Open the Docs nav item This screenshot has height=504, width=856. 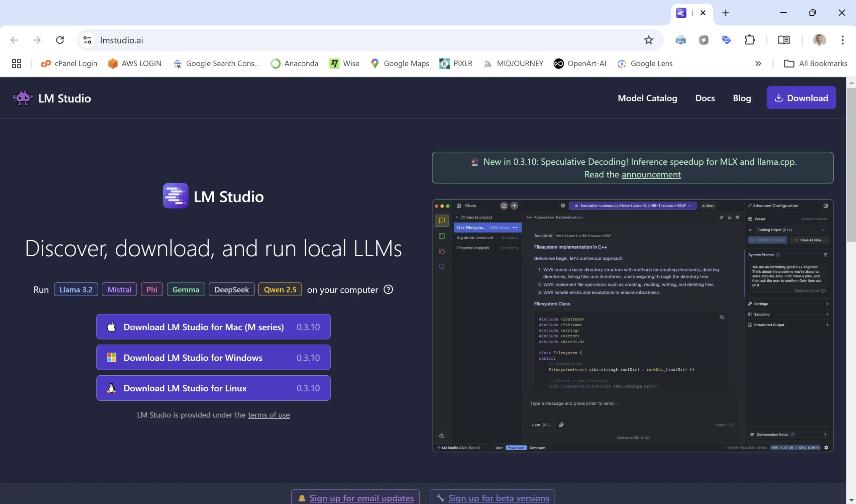coord(705,98)
